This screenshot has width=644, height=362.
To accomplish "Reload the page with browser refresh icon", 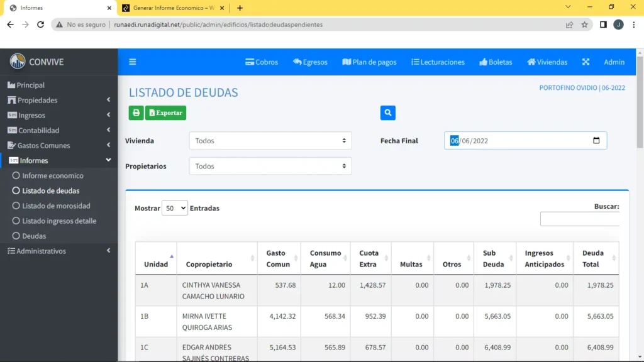I will click(x=41, y=25).
